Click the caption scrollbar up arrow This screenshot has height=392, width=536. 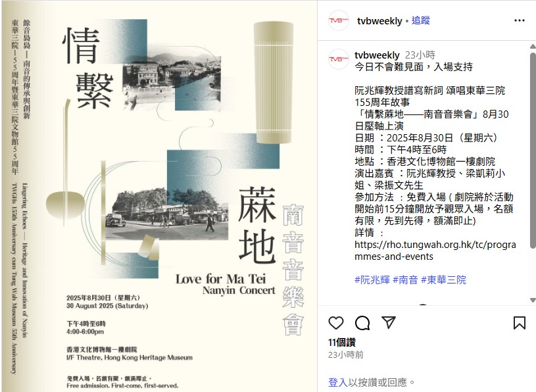coord(533,46)
